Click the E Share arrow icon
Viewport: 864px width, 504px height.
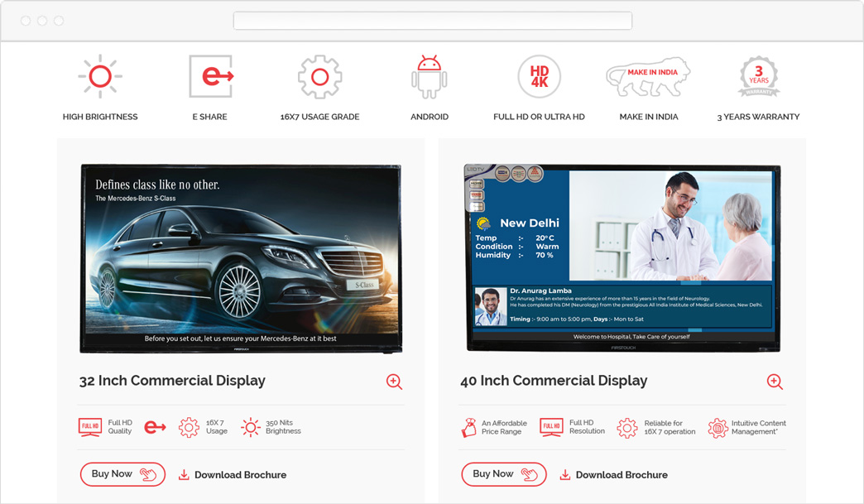click(212, 76)
